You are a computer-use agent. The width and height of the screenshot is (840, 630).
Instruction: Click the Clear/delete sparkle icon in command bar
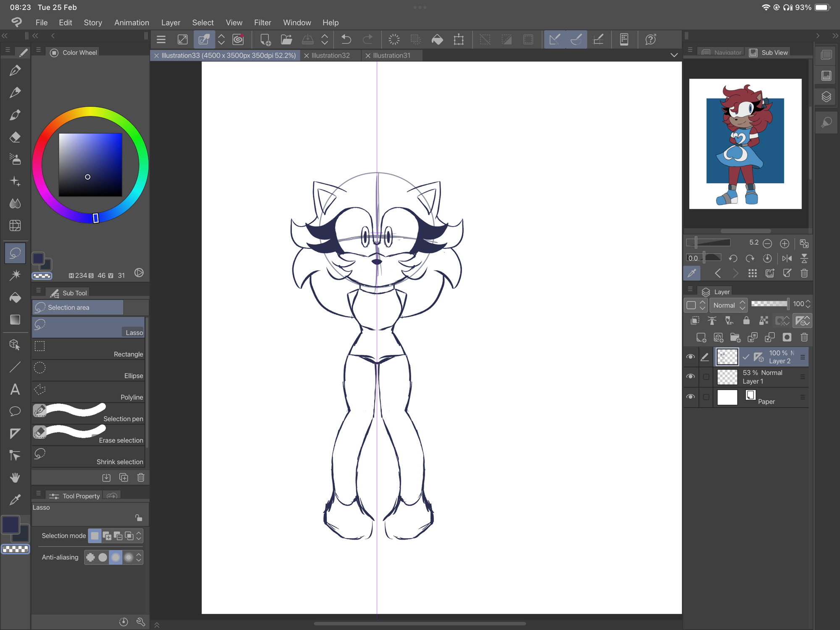(394, 40)
